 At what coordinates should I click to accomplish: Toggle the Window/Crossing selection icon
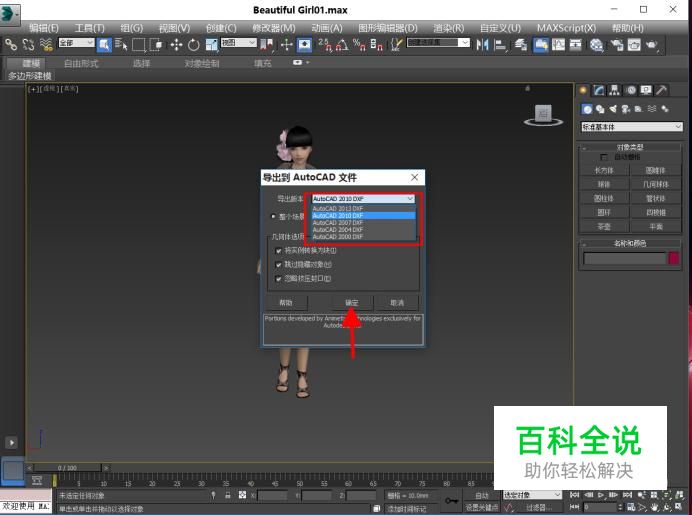click(x=156, y=45)
